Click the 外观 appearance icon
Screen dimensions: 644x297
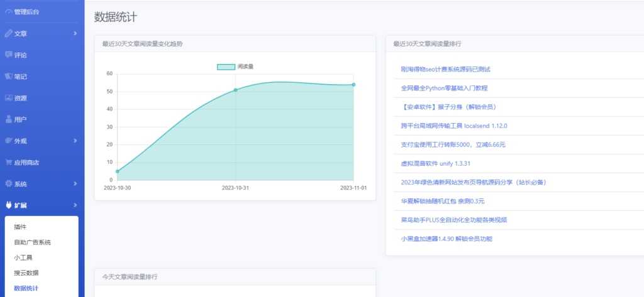point(8,141)
